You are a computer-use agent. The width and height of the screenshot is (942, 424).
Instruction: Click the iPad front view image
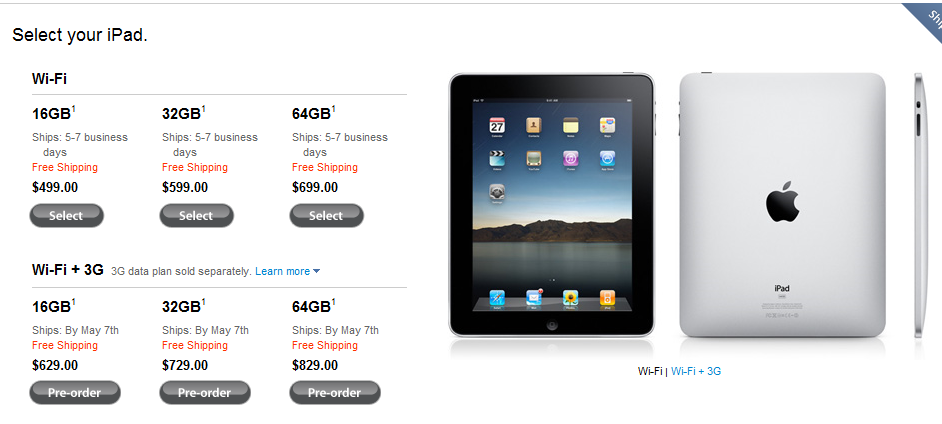552,205
